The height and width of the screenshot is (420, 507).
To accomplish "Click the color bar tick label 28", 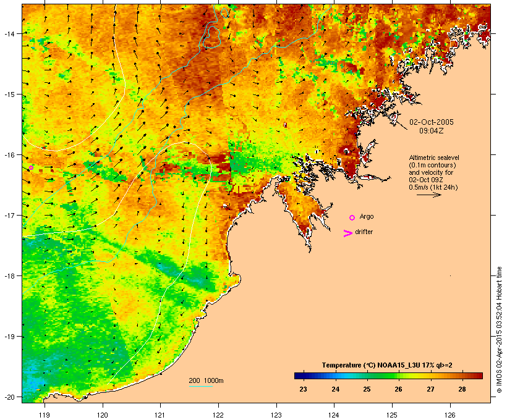I will coord(462,389).
